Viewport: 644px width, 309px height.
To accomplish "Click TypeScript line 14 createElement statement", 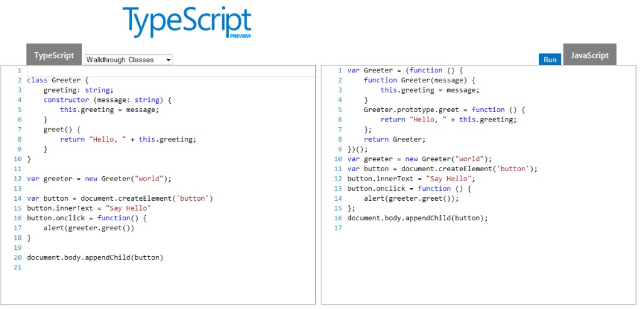I will (120, 198).
